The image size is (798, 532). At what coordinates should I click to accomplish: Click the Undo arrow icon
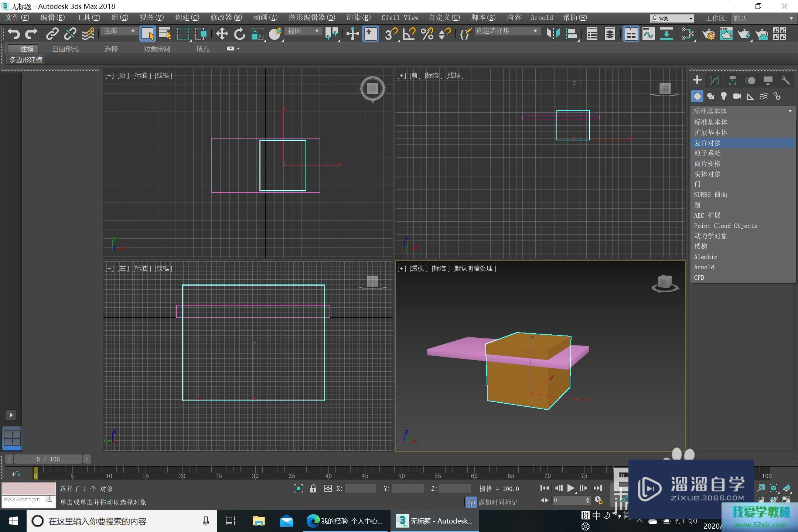[14, 34]
